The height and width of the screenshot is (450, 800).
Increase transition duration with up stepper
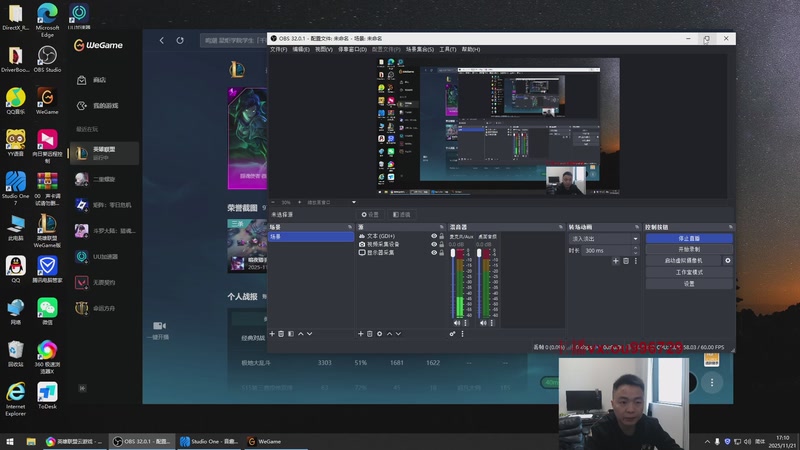[x=636, y=248]
